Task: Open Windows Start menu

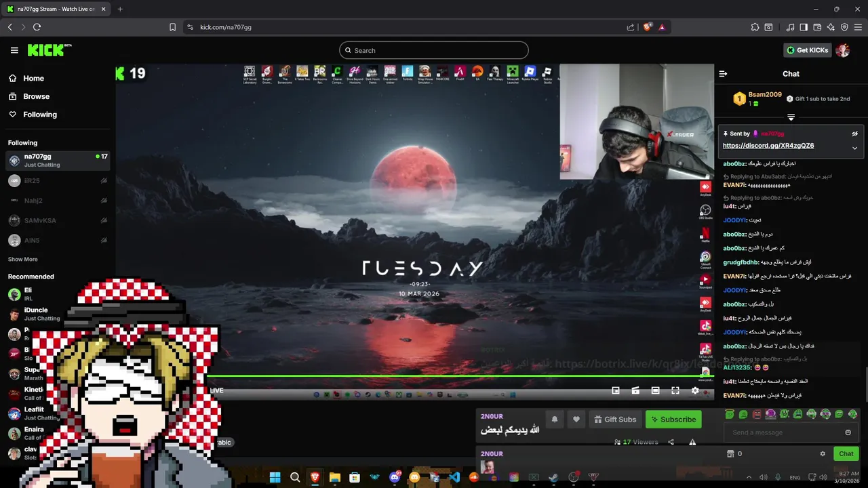Action: (x=275, y=477)
